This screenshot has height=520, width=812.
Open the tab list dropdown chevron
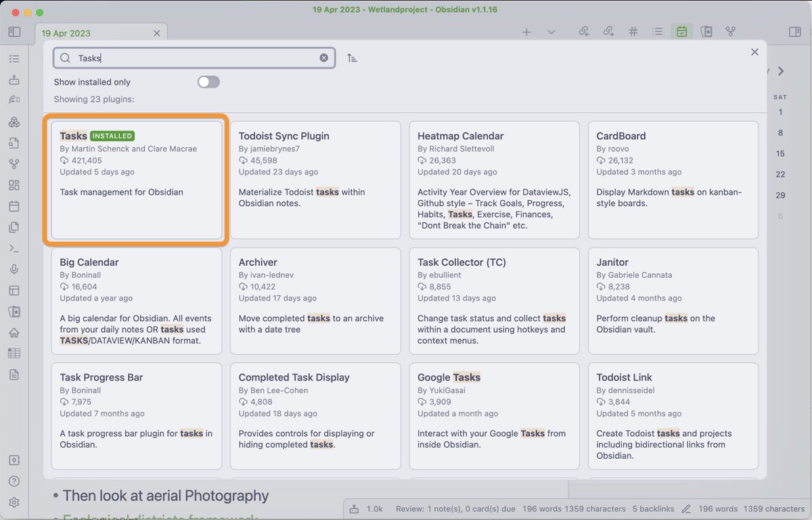551,32
